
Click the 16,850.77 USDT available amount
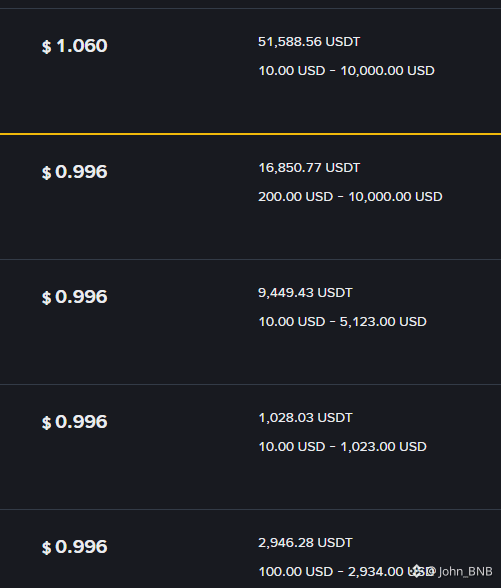coord(309,168)
